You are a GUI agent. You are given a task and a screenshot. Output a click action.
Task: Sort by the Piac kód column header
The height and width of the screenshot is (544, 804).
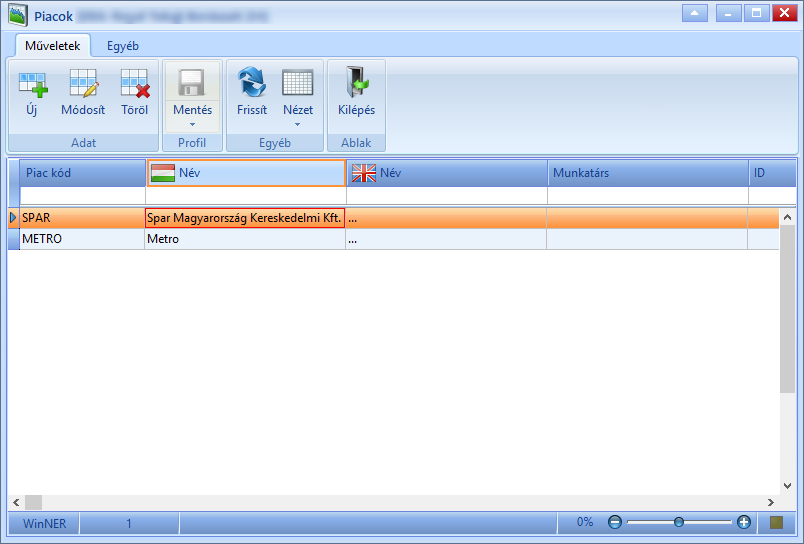click(x=83, y=173)
